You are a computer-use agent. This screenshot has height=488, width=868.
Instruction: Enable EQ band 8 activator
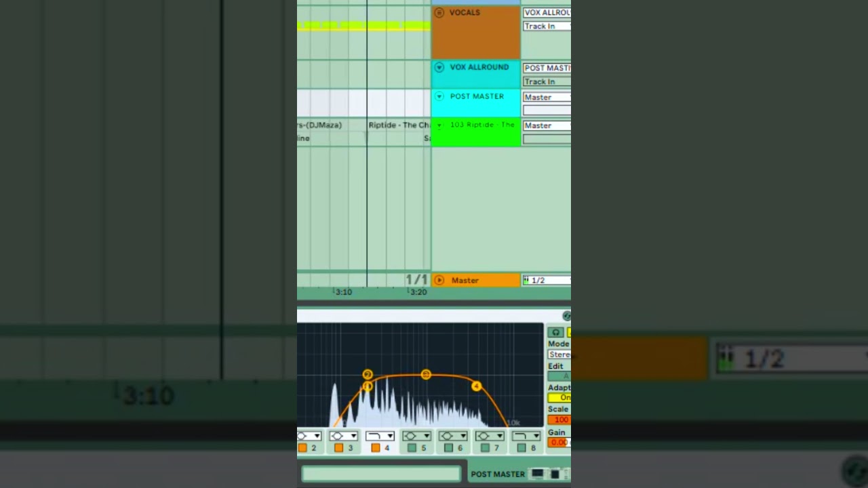521,448
